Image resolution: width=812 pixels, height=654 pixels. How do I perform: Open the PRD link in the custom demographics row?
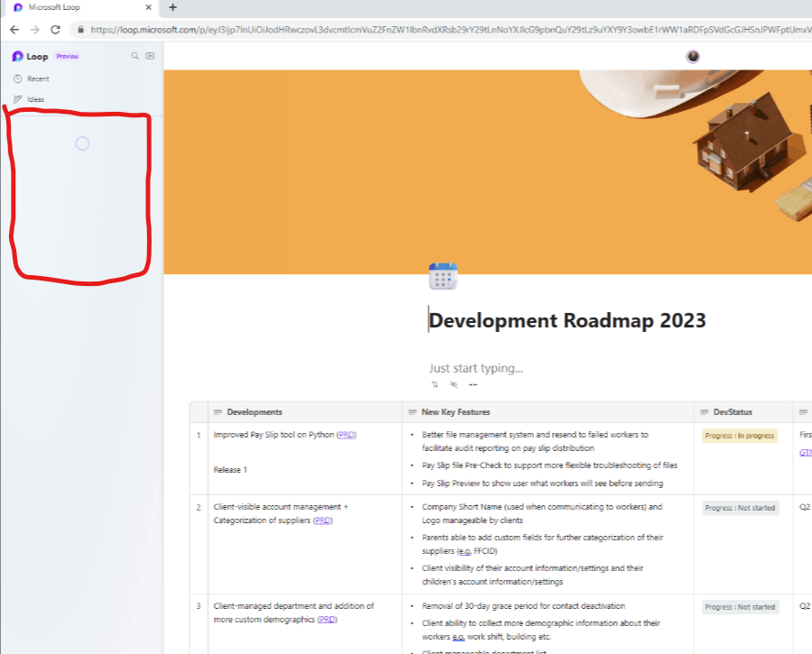point(328,620)
